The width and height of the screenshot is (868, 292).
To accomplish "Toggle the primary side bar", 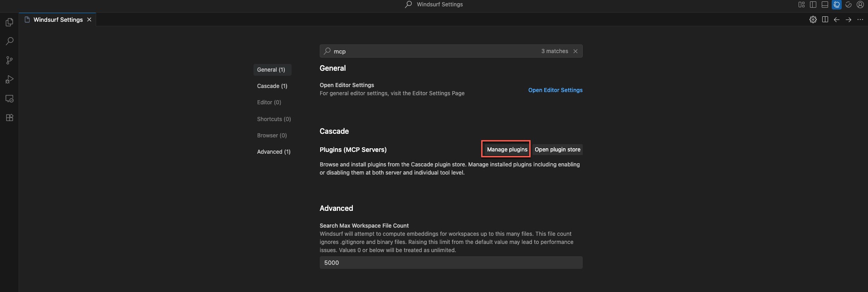I will 813,5.
